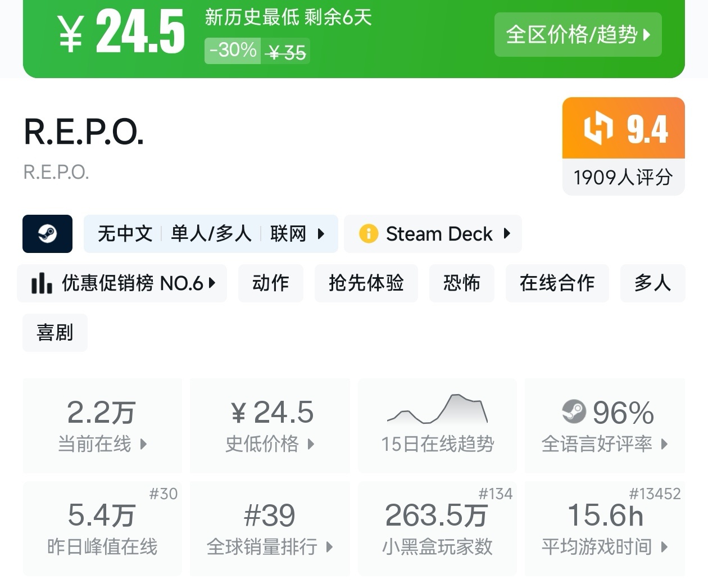Screen dimensions: 708x588
Task: Open 平均游戏时间 details
Action: (x=605, y=528)
